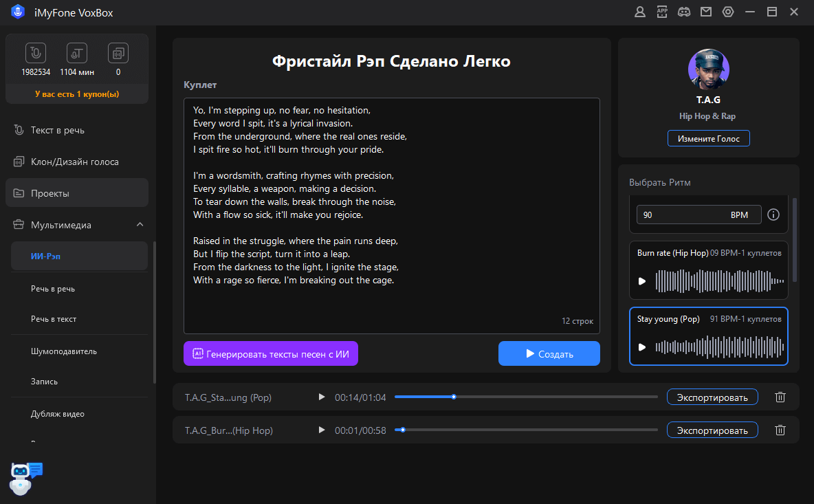Collapse the Мультимедиа section chevron

140,225
